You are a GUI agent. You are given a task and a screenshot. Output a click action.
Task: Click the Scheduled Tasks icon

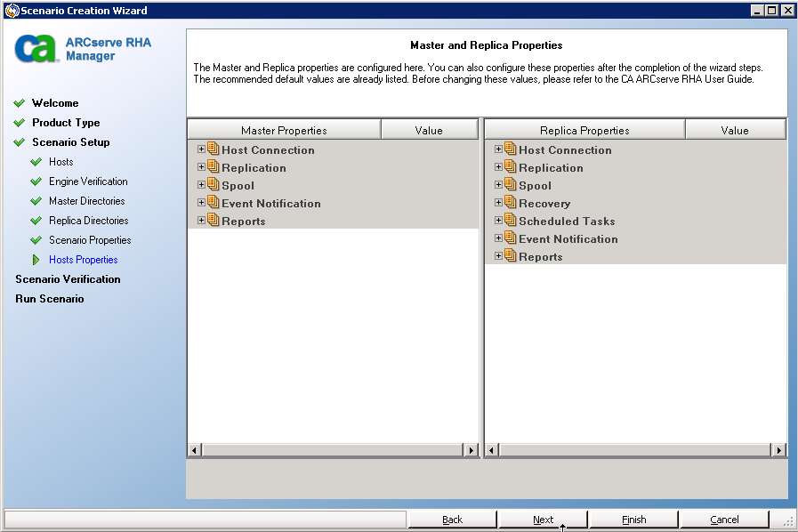pos(510,221)
